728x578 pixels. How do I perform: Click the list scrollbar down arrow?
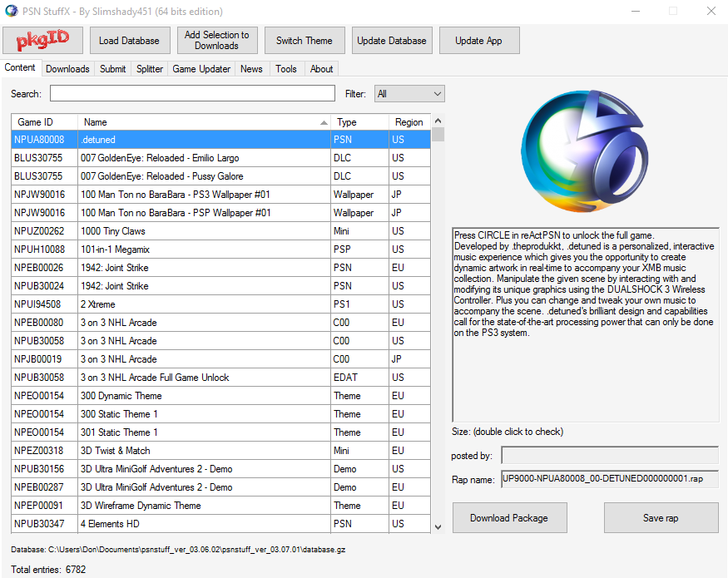pyautogui.click(x=438, y=527)
